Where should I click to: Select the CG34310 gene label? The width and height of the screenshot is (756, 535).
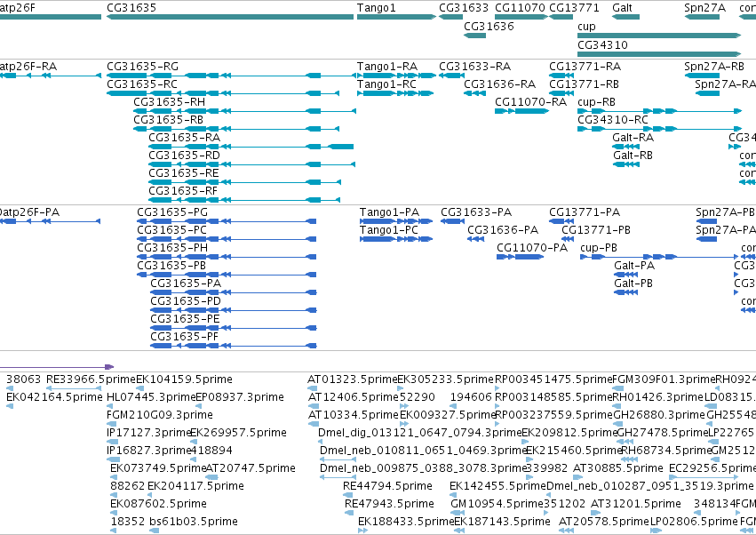click(x=602, y=44)
